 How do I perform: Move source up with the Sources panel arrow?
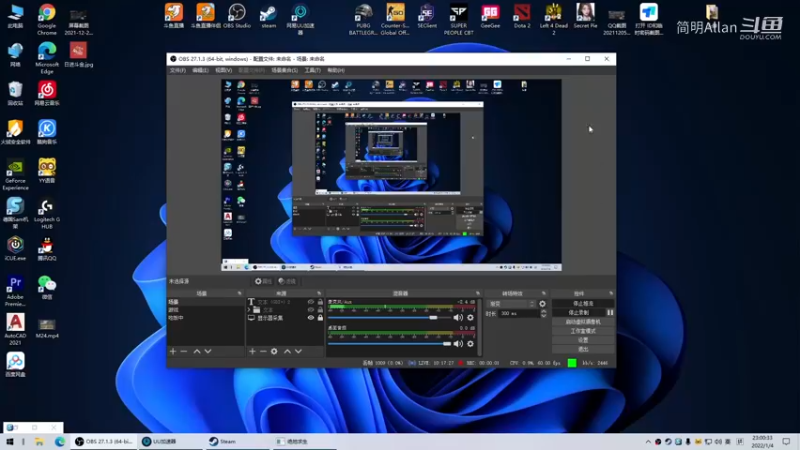click(x=287, y=351)
